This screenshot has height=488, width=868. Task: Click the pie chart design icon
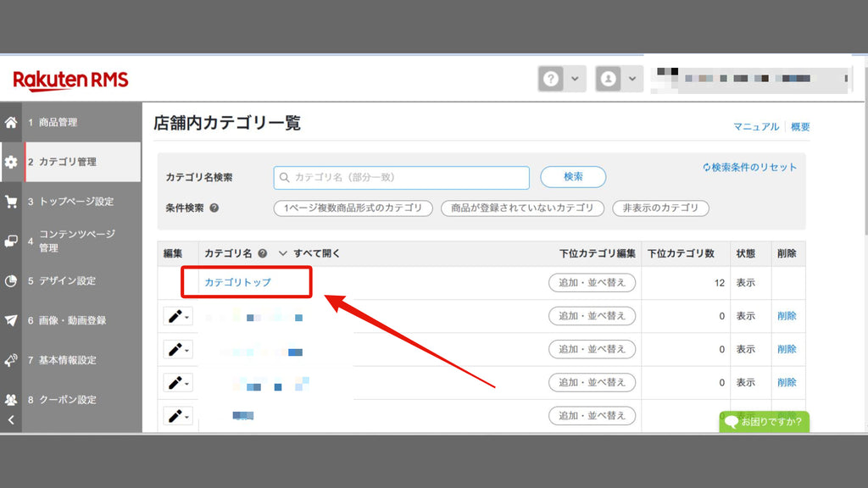pyautogui.click(x=11, y=280)
